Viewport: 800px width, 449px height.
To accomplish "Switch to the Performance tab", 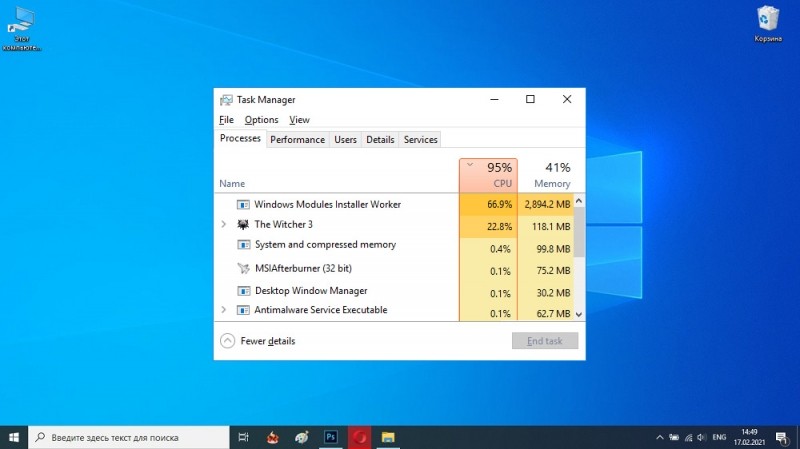I will 297,139.
